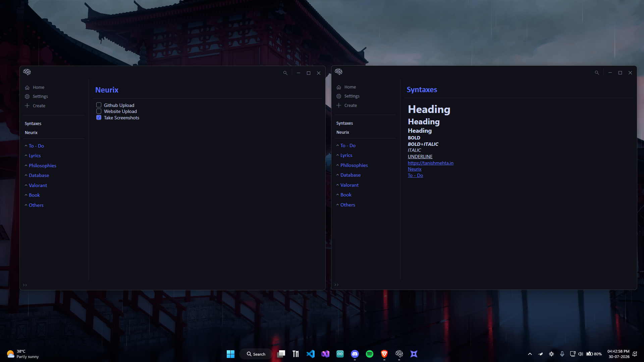Select the Neurix note in the right sidebar
Screen dimensions: 644x362
(343, 132)
